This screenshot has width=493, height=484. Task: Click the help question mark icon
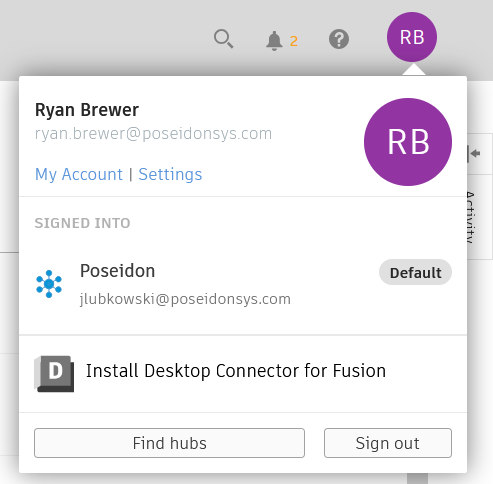point(339,39)
